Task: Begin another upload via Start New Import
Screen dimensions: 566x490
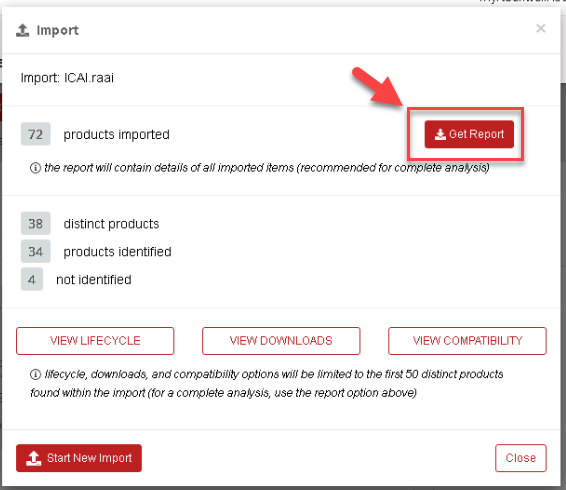Action: click(79, 458)
